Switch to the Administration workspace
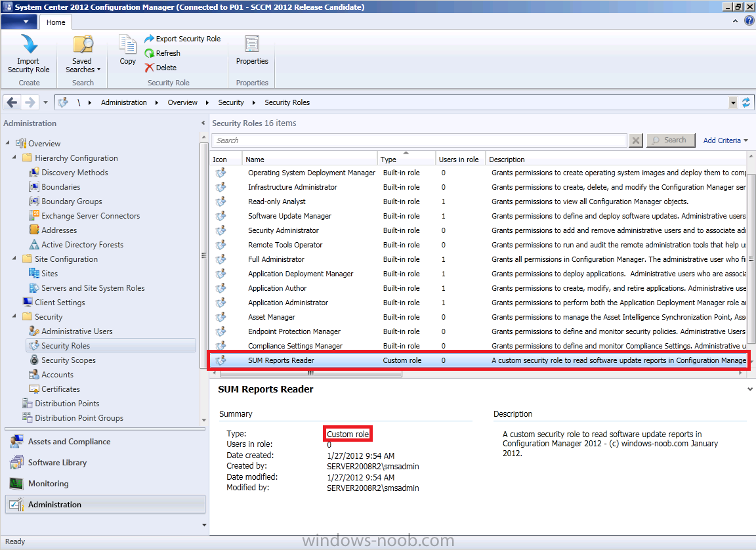The image size is (756, 550). coord(105,504)
